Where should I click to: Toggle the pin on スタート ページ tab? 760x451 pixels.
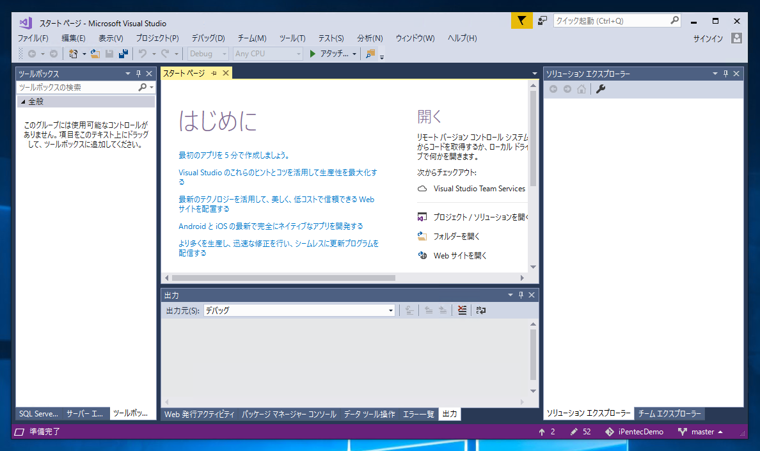214,73
